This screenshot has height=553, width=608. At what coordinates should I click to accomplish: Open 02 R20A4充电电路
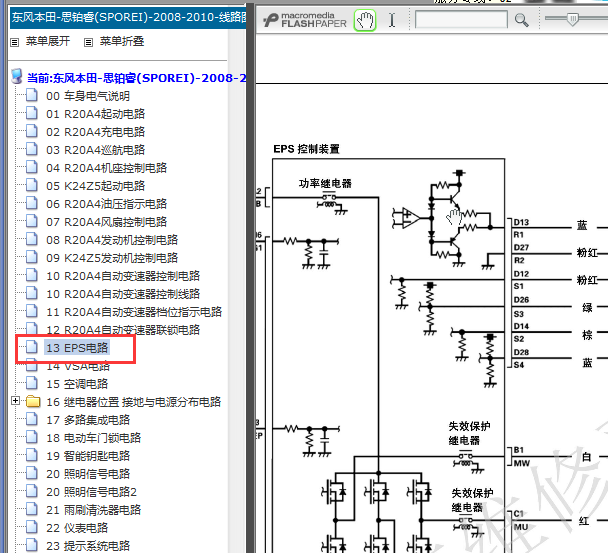(x=95, y=132)
